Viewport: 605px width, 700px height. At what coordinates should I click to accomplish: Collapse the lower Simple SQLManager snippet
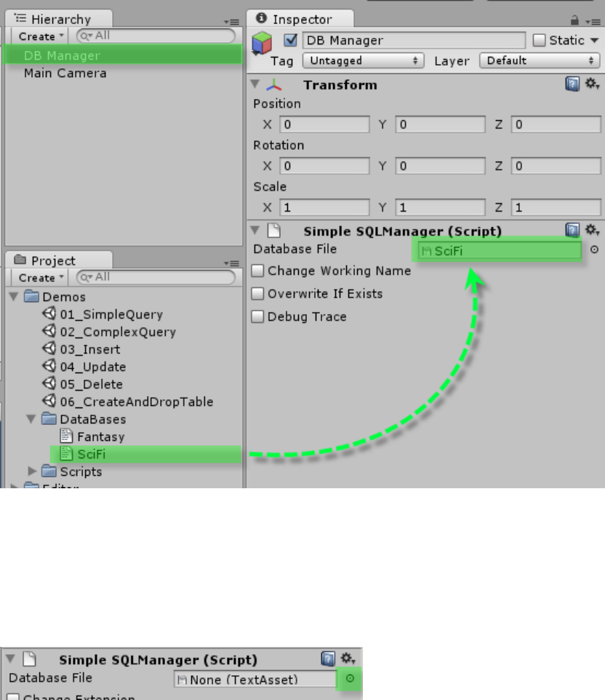tap(11, 659)
